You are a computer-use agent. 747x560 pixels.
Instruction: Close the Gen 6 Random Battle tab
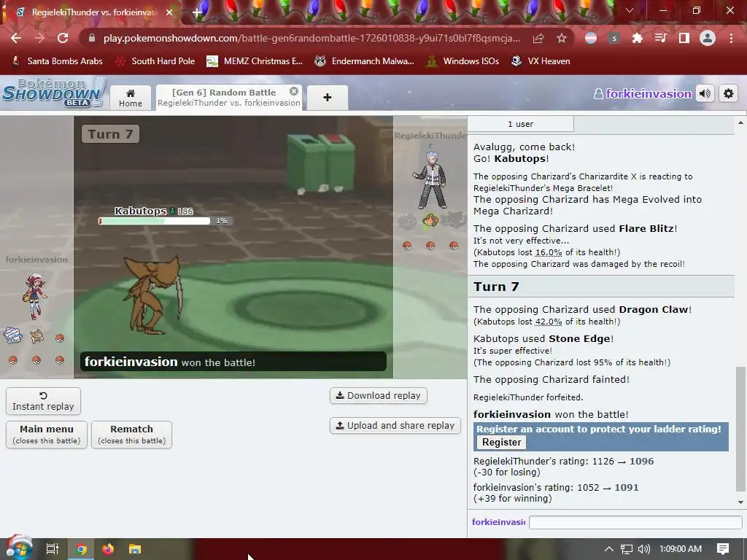(294, 91)
